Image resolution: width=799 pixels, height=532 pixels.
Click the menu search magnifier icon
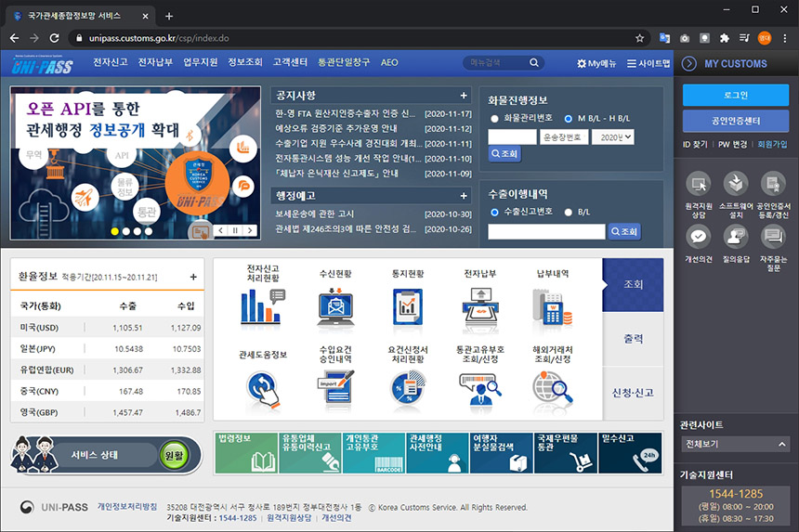(533, 62)
